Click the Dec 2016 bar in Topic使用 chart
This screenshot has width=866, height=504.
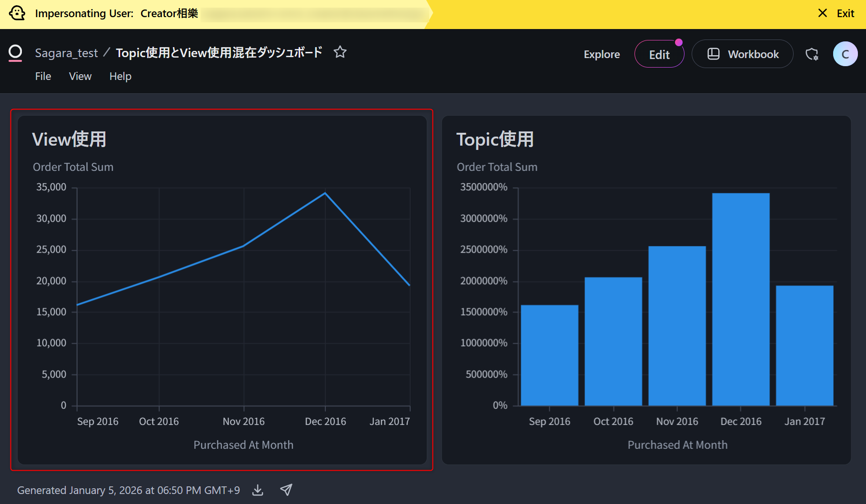pos(740,299)
